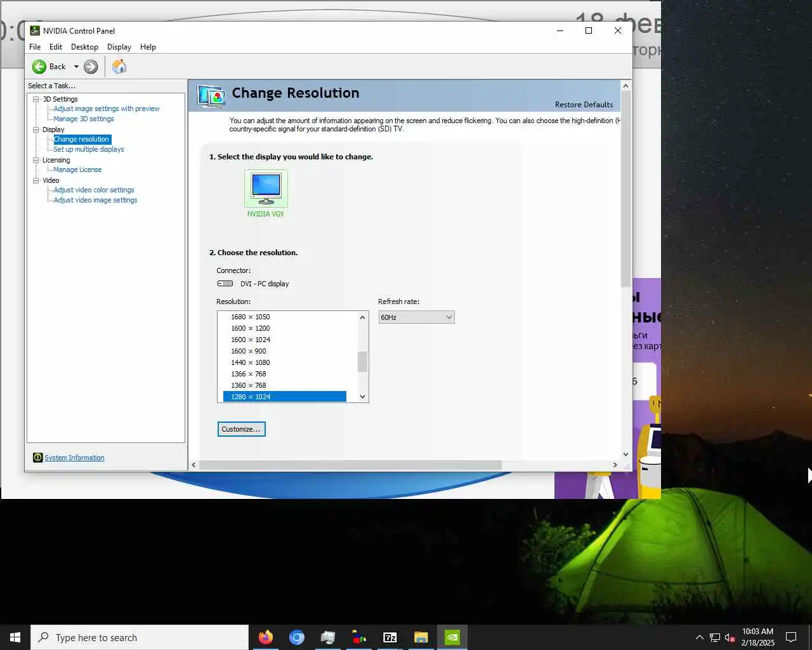The image size is (812, 650).
Task: Select resolution 1680 × 1050
Action: tap(285, 317)
